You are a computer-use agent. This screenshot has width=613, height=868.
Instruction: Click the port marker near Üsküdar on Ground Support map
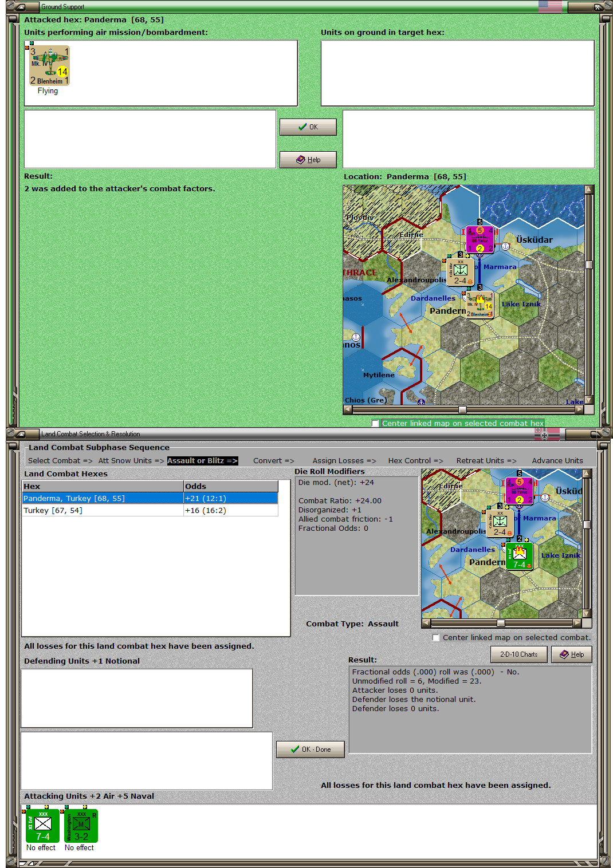coord(505,247)
